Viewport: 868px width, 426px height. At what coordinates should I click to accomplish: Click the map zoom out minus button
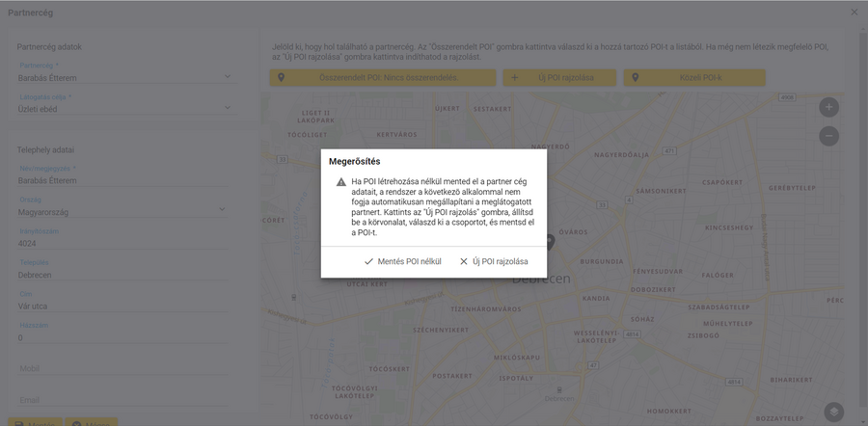pyautogui.click(x=828, y=136)
